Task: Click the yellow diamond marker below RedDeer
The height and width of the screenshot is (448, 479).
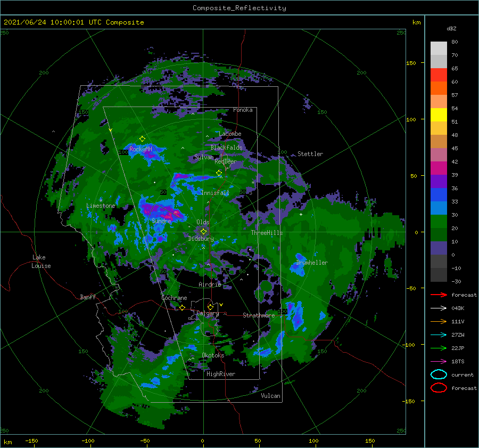Action: [219, 173]
